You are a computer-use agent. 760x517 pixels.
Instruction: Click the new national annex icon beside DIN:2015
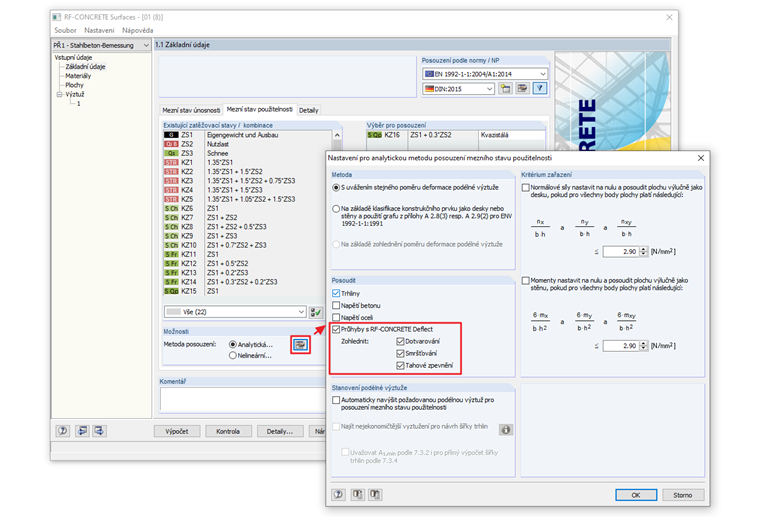tap(506, 88)
